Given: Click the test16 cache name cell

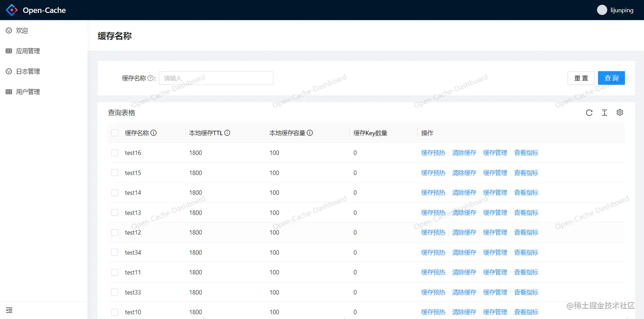Looking at the screenshot, I should click(x=133, y=153).
